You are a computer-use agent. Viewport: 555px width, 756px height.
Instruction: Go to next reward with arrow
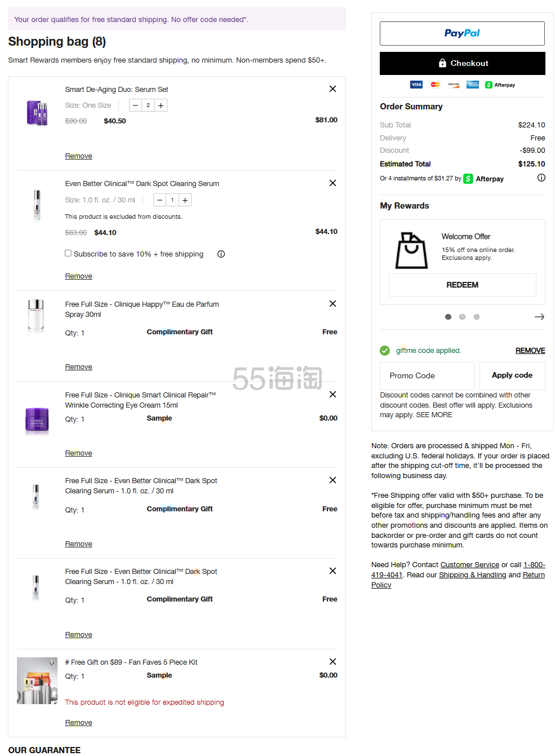click(539, 317)
